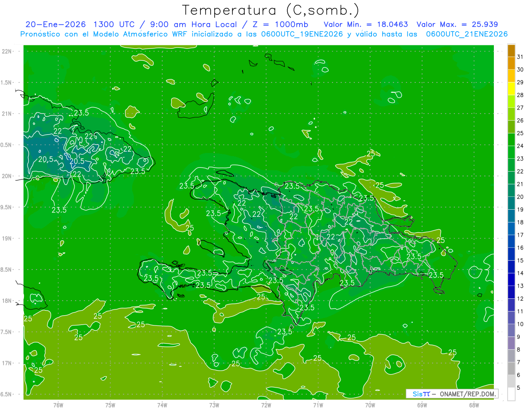Click the legend value '26'
This screenshot has width=532, height=411.
[x=520, y=120]
